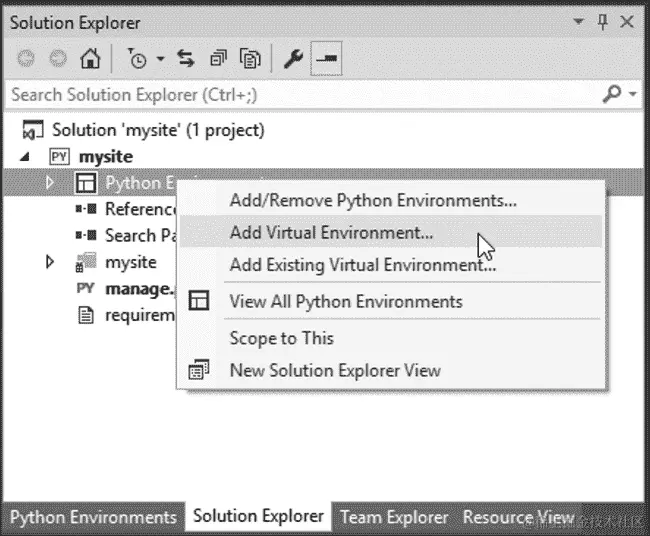Screen dimensions: 650x536
Task: Click the Pending Changes Filter clock icon
Action: coord(137,58)
